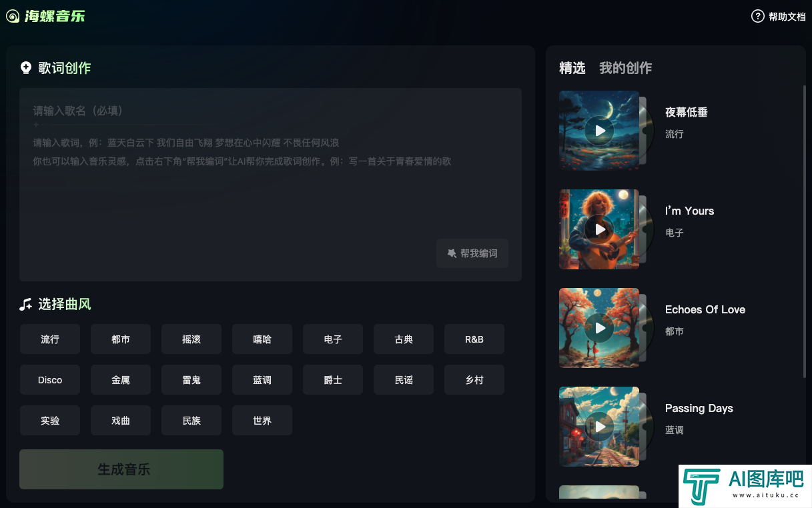
Task: Choose the 爵士 style chip
Action: 333,380
